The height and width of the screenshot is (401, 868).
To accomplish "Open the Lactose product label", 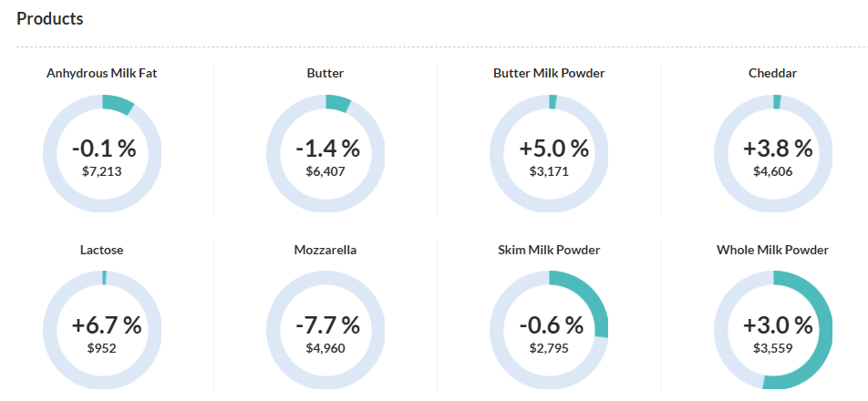I will tap(102, 250).
